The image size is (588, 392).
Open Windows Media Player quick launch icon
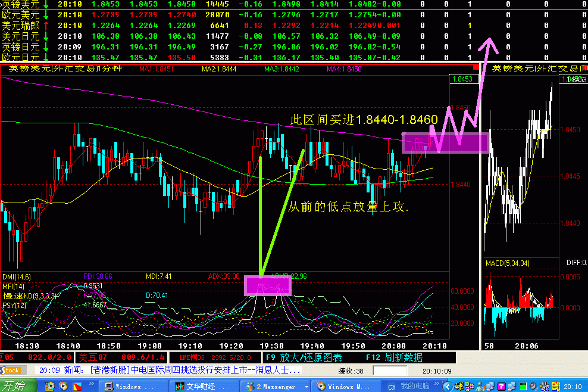pyautogui.click(x=63, y=386)
